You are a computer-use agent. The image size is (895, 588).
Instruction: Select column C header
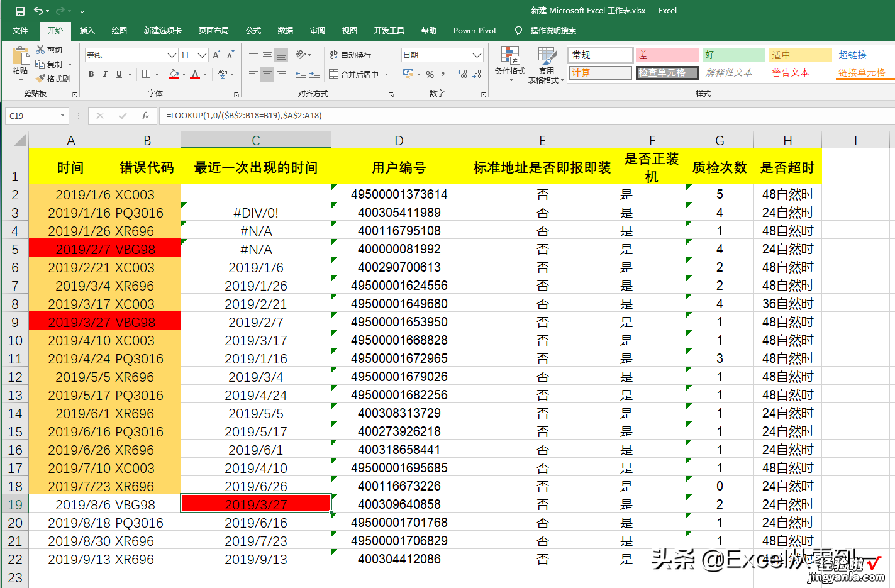(256, 140)
